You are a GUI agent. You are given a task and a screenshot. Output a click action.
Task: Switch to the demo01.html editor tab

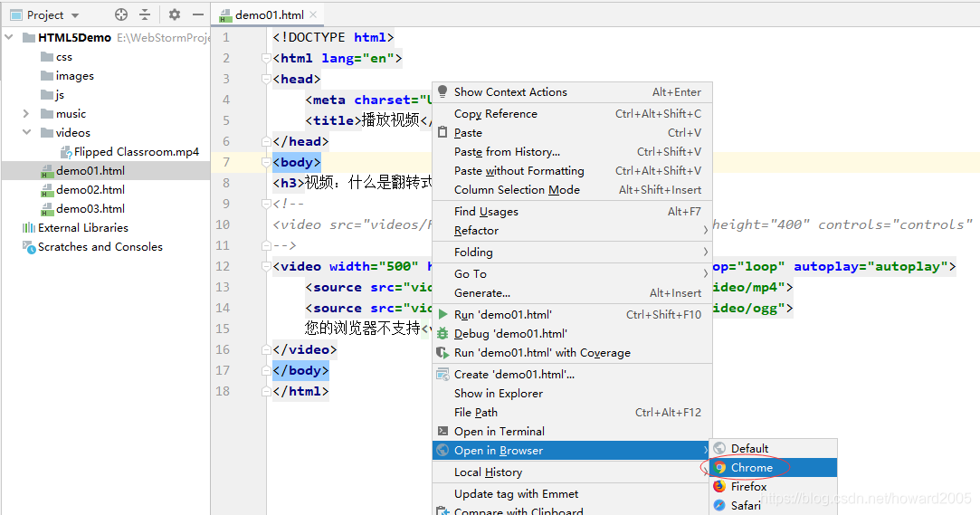pos(269,14)
